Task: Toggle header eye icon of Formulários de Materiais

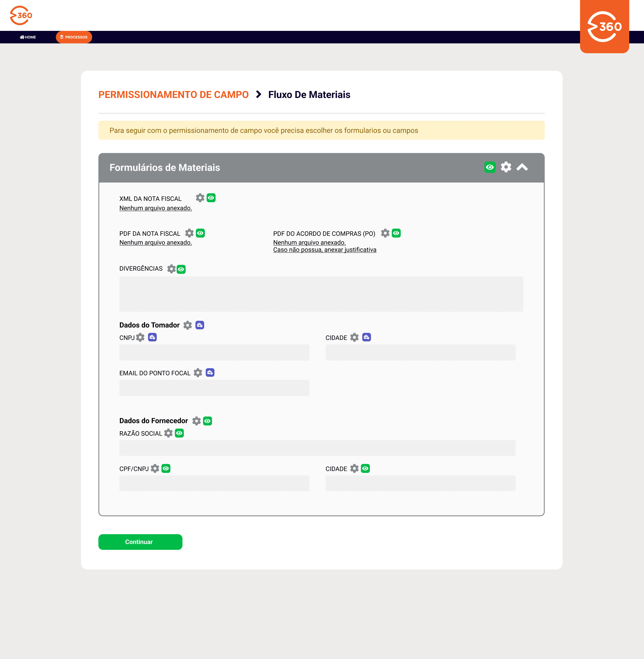Action: (x=490, y=167)
